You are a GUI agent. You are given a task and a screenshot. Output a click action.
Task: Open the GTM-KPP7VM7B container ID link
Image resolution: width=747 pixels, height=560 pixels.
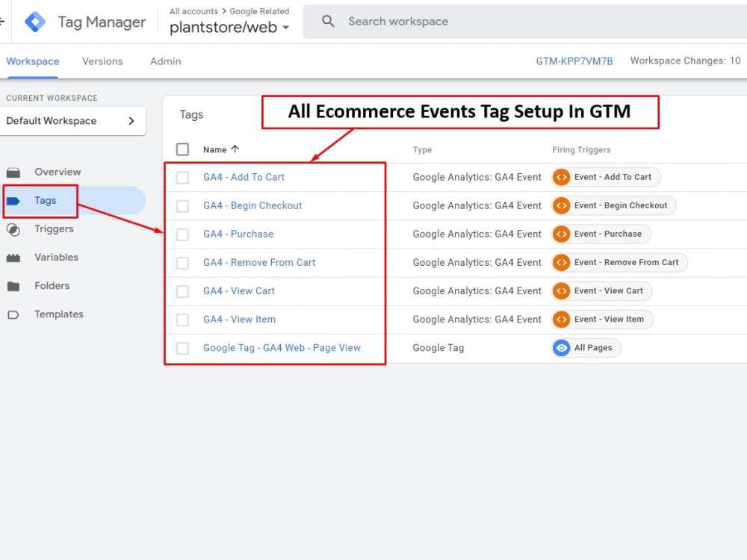click(x=574, y=61)
